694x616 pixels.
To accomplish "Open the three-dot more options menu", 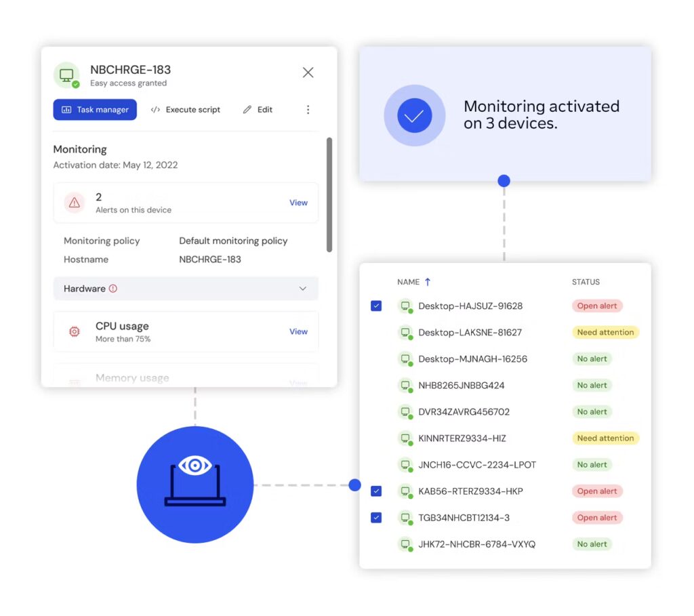I will click(x=308, y=109).
